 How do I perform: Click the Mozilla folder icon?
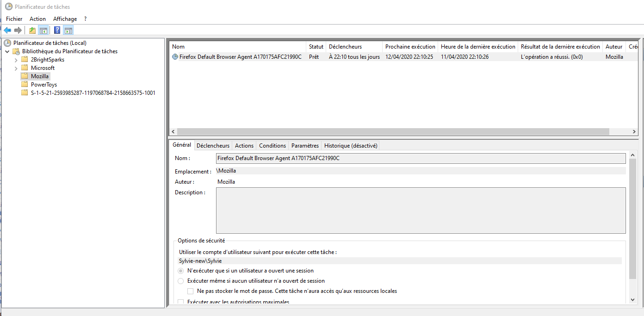(25, 76)
